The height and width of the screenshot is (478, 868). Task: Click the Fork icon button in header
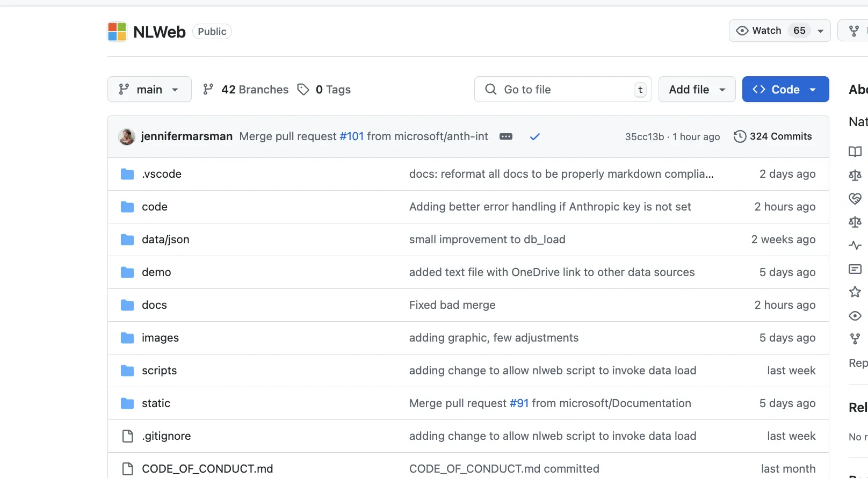(x=853, y=31)
